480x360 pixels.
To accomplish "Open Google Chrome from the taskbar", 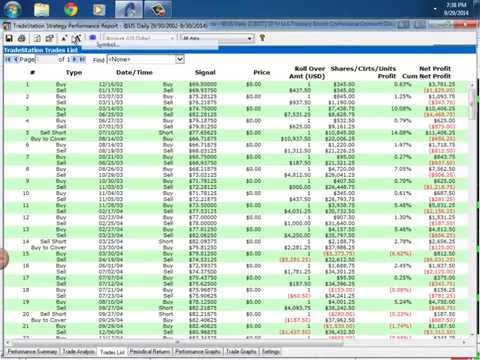I will (71, 9).
